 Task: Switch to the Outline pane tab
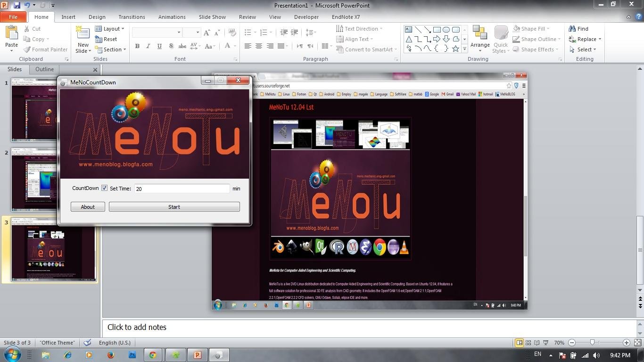pos(44,69)
